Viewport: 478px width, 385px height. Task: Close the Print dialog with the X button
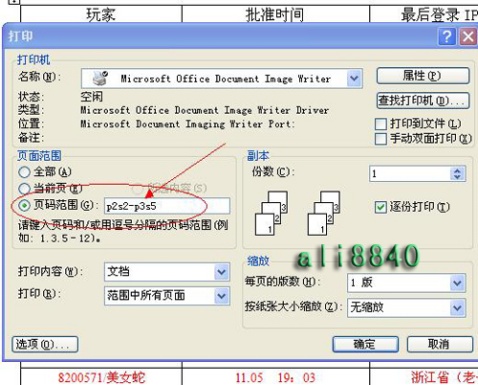pyautogui.click(x=468, y=36)
